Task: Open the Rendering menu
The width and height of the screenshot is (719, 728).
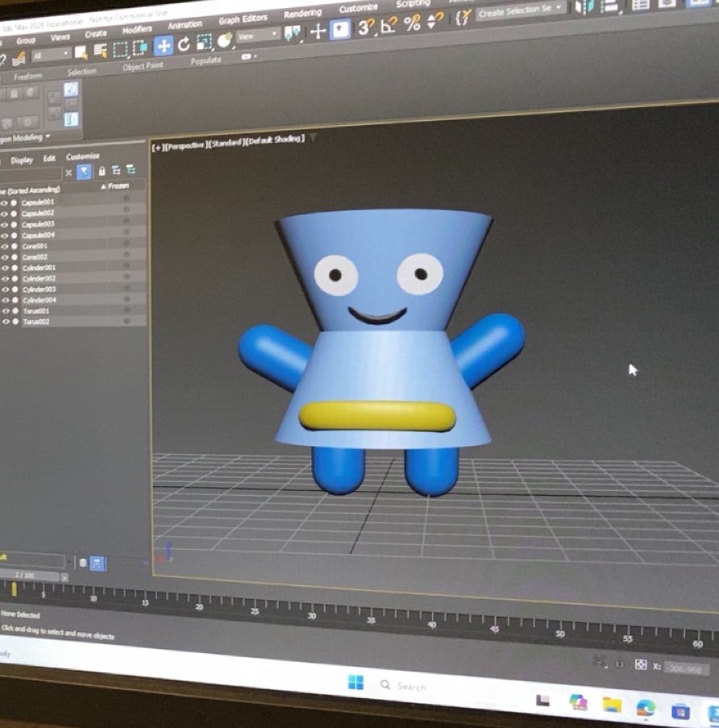Action: (302, 14)
